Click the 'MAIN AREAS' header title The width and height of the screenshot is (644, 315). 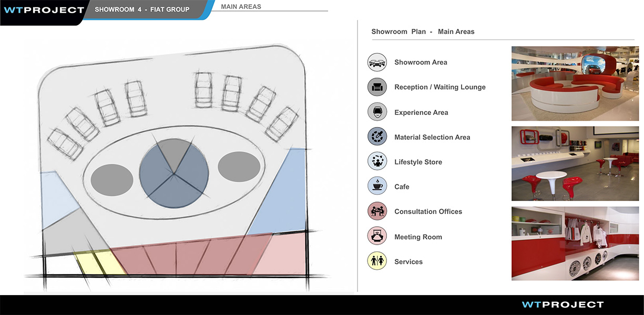point(241,7)
